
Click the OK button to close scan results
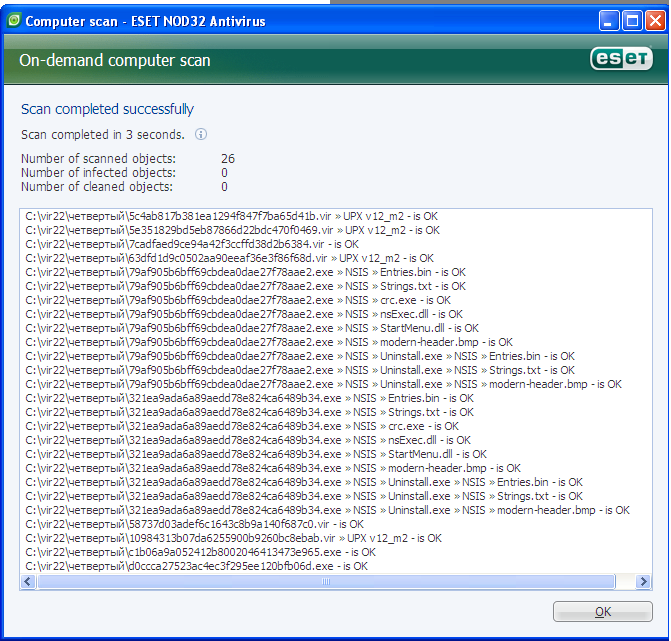pyautogui.click(x=603, y=611)
